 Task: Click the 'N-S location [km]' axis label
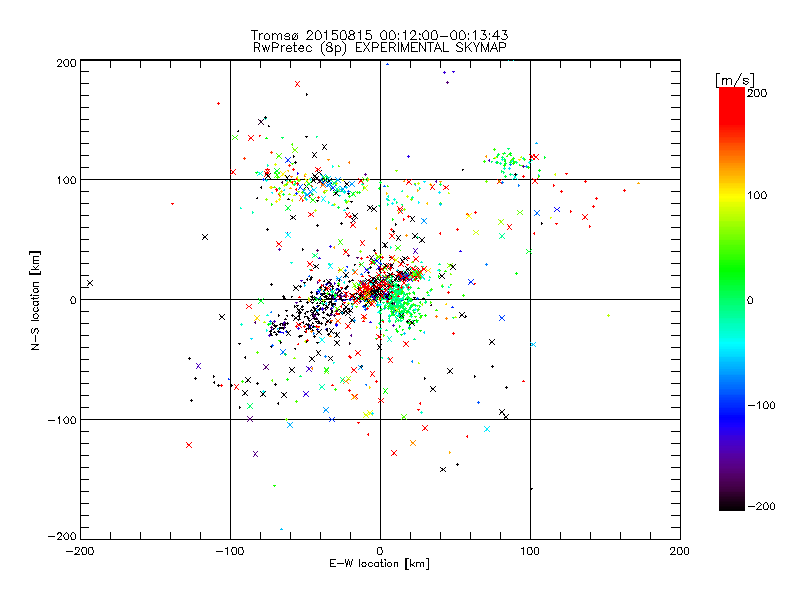35,301
